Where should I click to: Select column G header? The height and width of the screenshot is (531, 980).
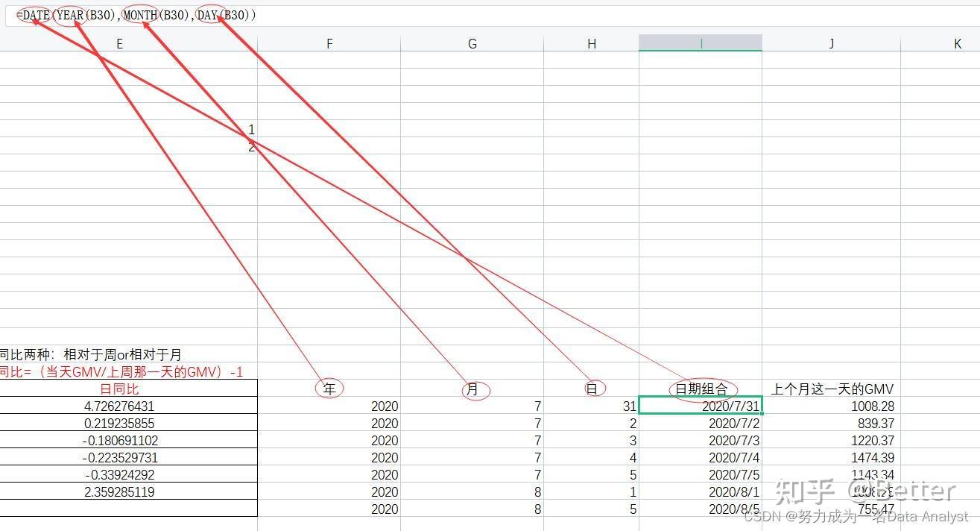coord(472,44)
